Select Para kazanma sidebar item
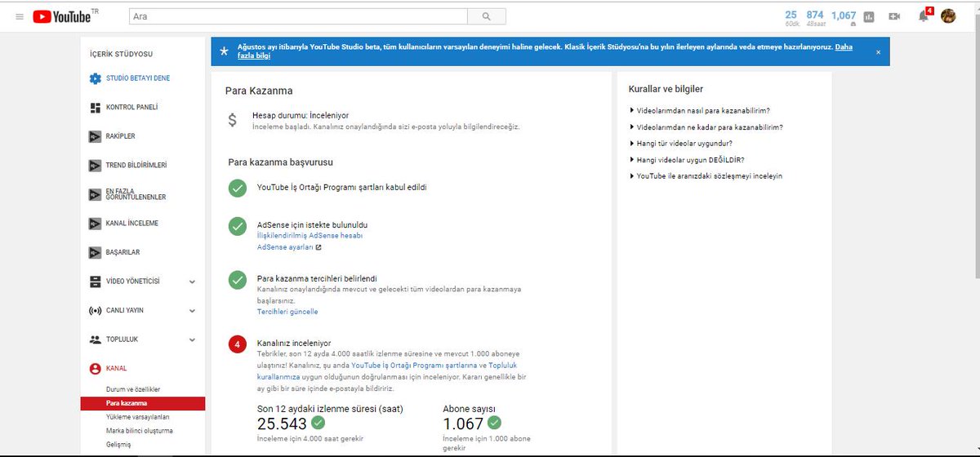The height and width of the screenshot is (457, 980). (x=143, y=403)
